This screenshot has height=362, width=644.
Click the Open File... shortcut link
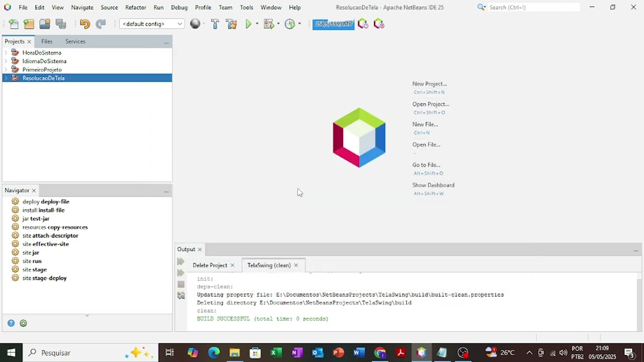coord(426,145)
